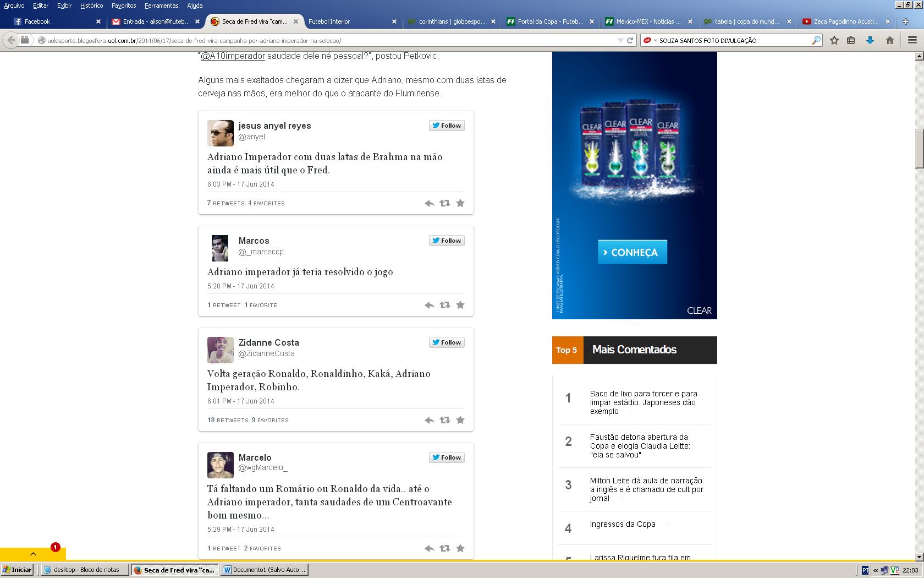The image size is (924, 578).
Task: Click the bookmark star icon in toolbar
Action: click(x=834, y=40)
